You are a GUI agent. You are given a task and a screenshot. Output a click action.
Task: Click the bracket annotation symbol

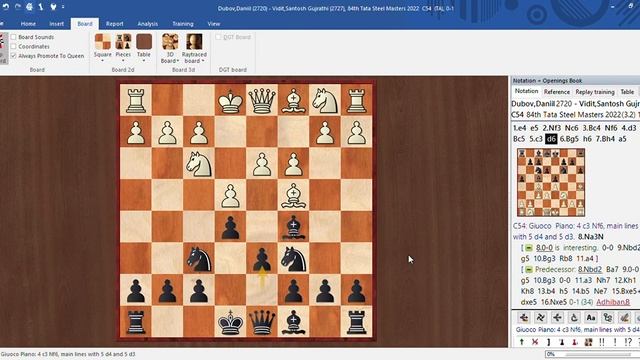click(x=549, y=342)
